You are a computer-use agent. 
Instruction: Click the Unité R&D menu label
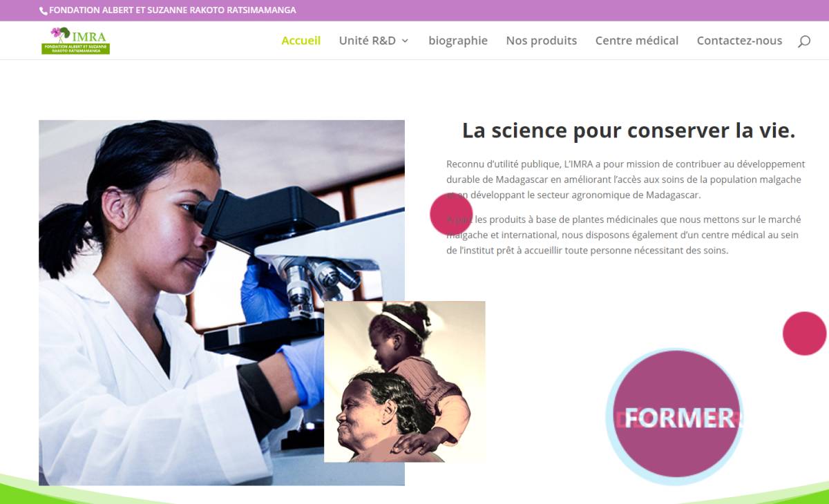click(x=368, y=41)
